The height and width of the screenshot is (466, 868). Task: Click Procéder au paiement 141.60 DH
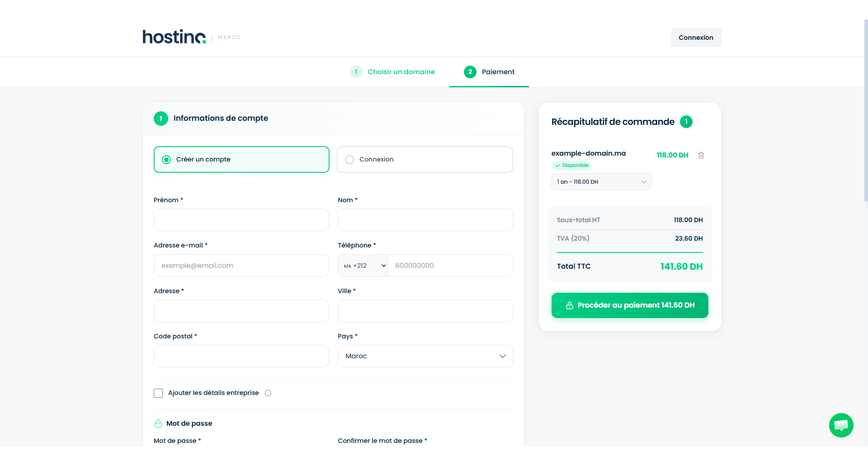[x=630, y=305]
